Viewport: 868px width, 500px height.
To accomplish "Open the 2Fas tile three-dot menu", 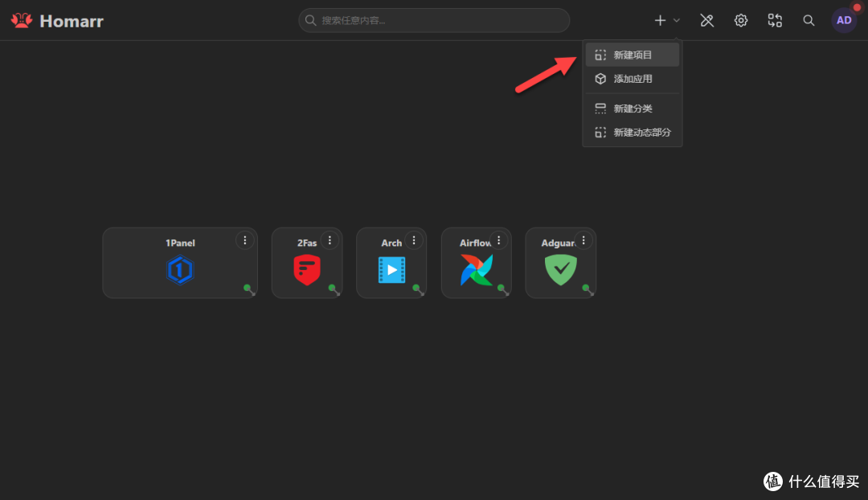I will point(330,240).
